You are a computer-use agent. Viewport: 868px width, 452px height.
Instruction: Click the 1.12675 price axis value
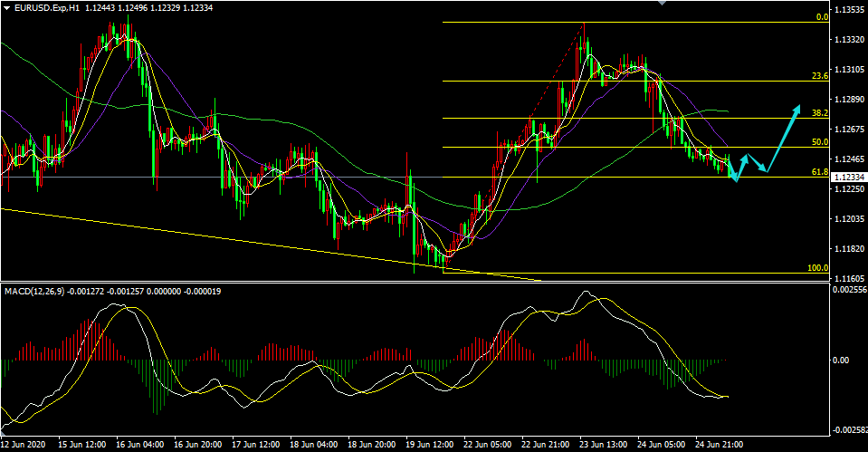click(x=847, y=130)
